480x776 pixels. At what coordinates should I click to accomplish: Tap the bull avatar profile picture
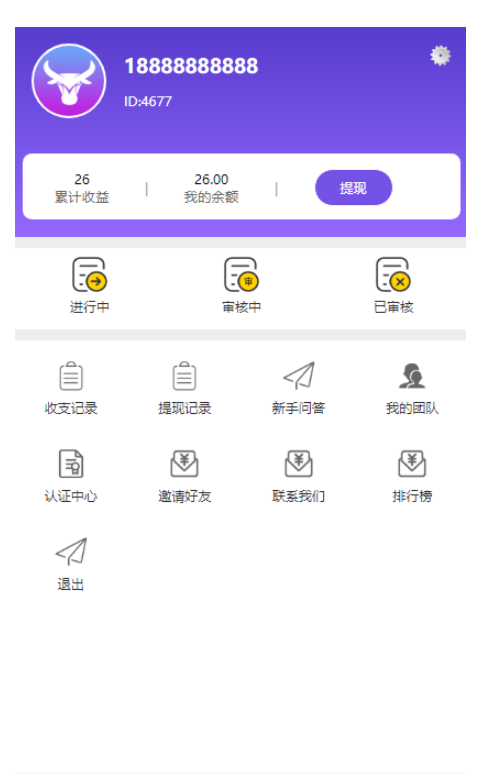coord(69,81)
